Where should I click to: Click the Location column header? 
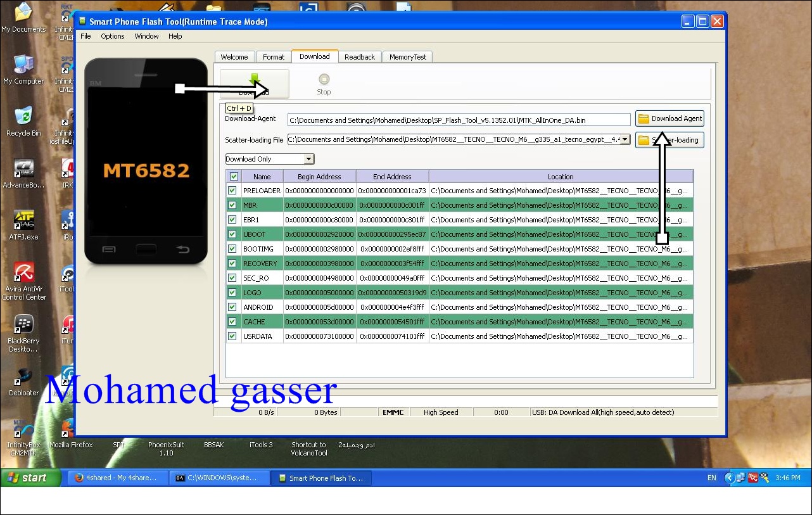pos(561,177)
